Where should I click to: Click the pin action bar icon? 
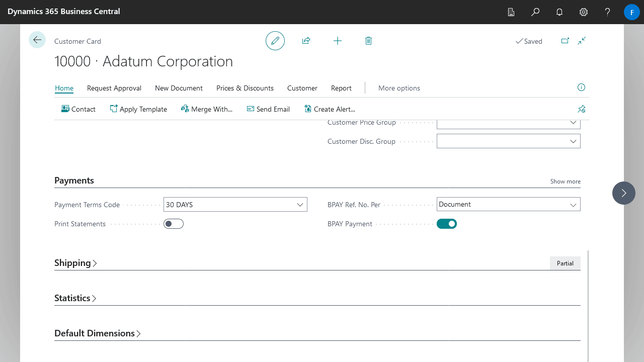(582, 109)
